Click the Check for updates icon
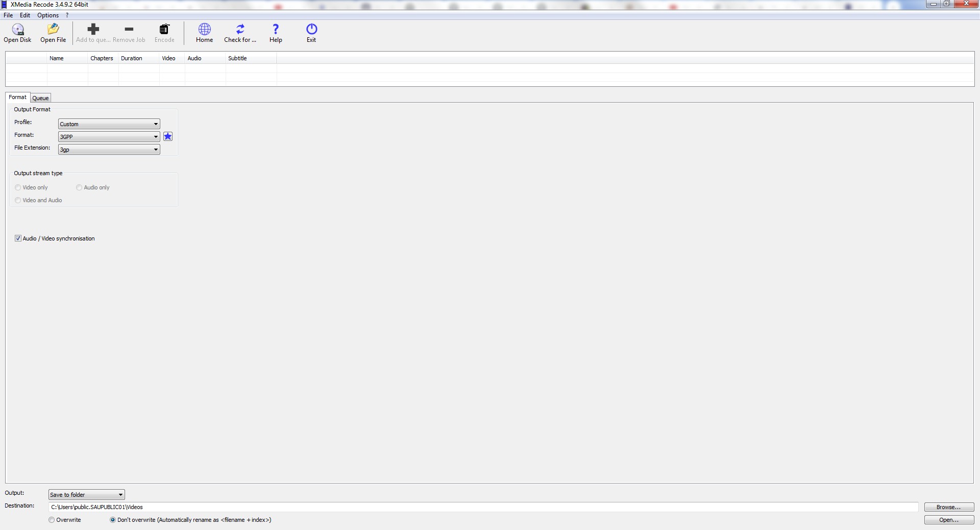980x530 pixels. click(x=240, y=29)
